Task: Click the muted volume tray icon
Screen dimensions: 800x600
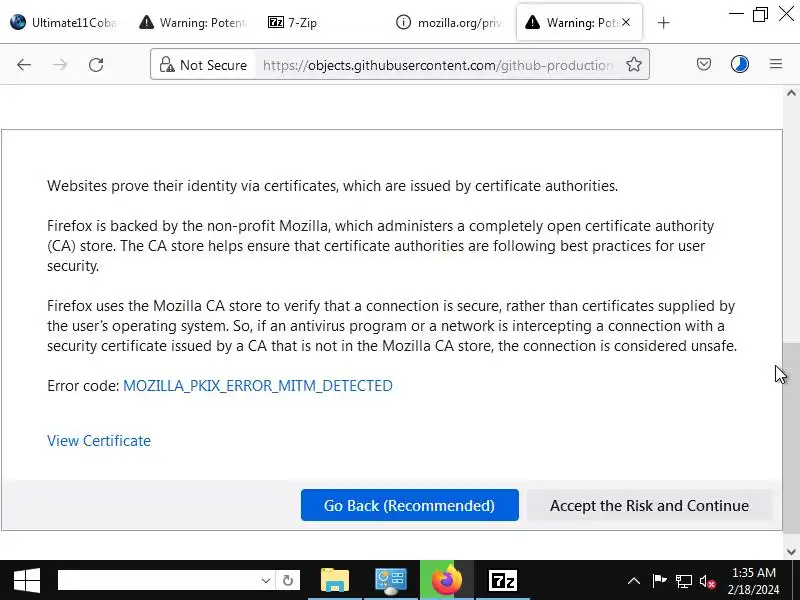Action: tap(707, 581)
